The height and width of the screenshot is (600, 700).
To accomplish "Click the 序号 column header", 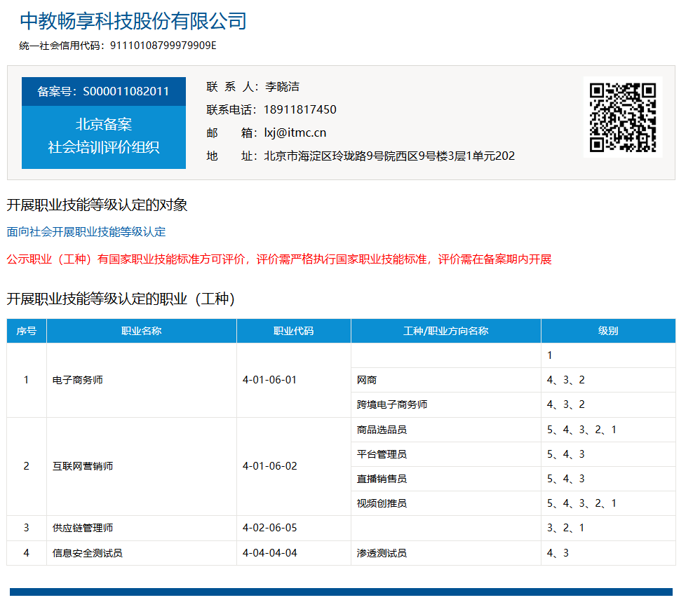I will (27, 331).
